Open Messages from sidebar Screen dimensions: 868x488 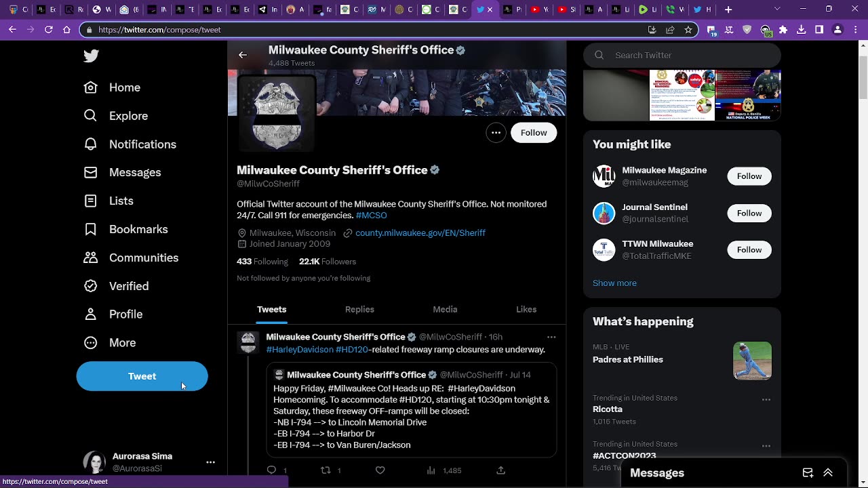(122, 172)
